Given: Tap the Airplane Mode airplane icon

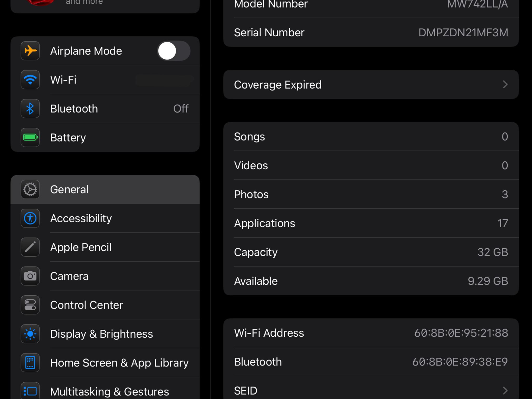Looking at the screenshot, I should pos(30,51).
